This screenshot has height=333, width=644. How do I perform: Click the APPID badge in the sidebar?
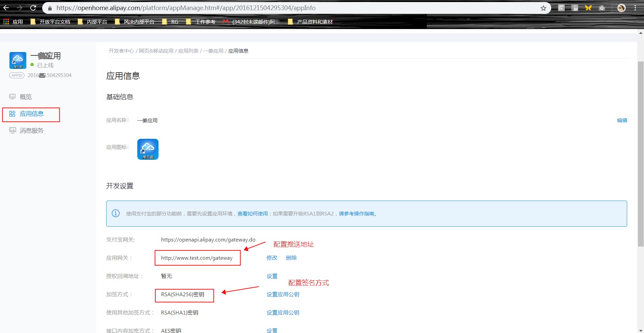[x=17, y=75]
